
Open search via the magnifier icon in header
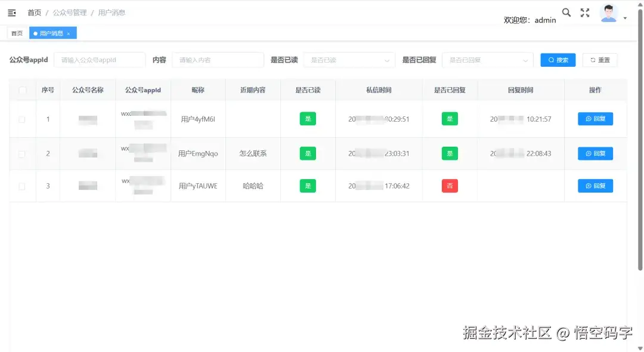click(x=566, y=11)
